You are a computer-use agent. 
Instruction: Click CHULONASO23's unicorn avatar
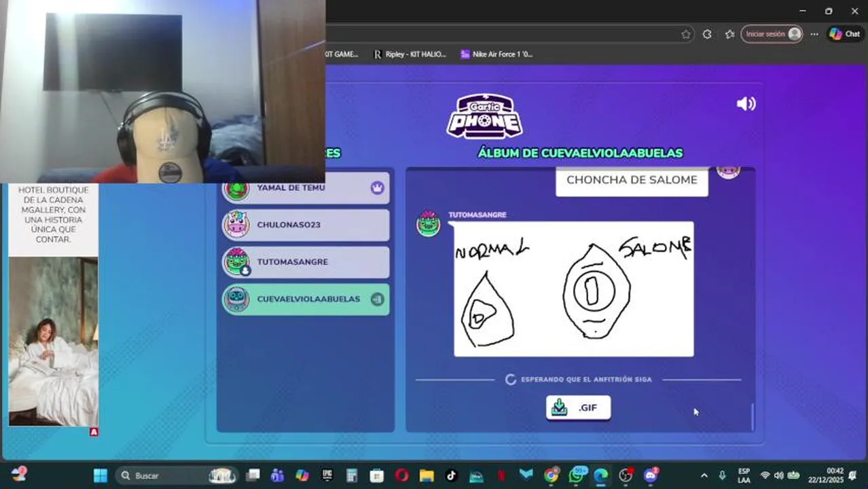click(237, 225)
